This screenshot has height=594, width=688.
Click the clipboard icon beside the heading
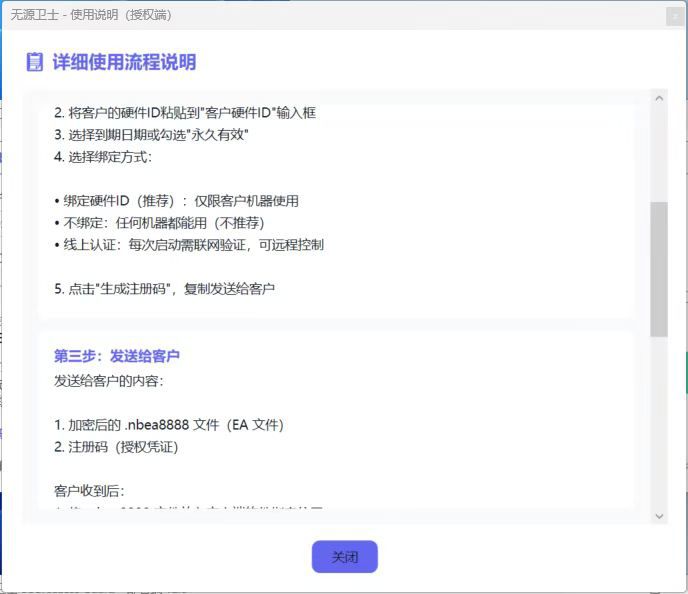coord(35,62)
